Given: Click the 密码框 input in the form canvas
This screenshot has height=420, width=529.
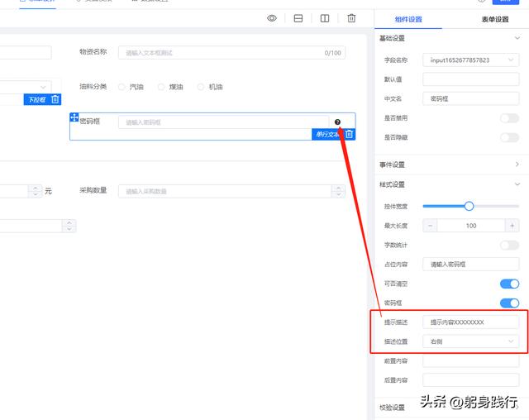Looking at the screenshot, I should [x=223, y=122].
